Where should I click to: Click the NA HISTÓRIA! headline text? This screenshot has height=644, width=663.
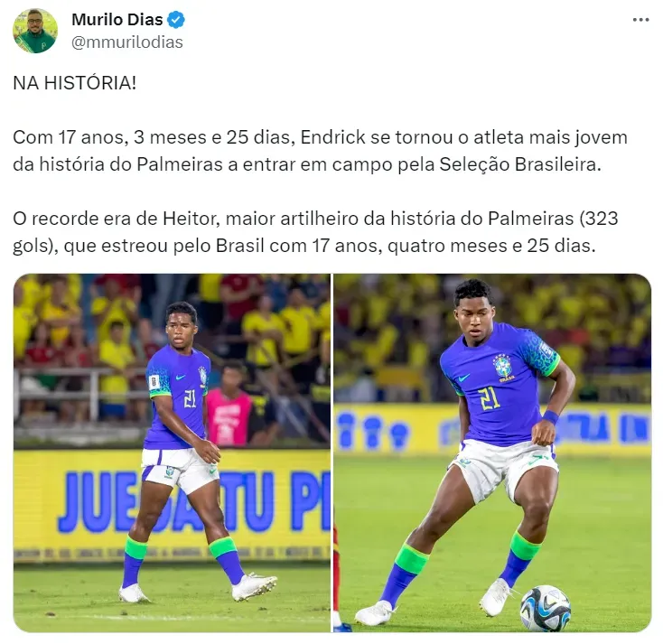[74, 83]
